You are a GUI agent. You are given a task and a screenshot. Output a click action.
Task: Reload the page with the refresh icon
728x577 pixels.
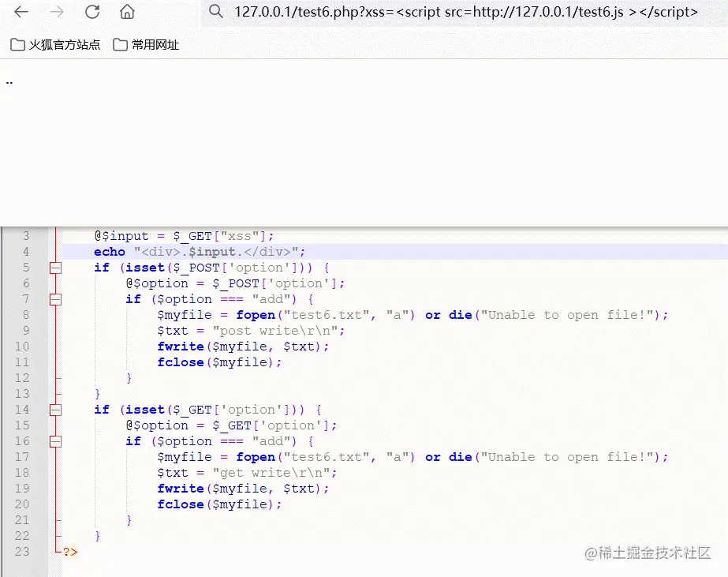click(x=92, y=12)
